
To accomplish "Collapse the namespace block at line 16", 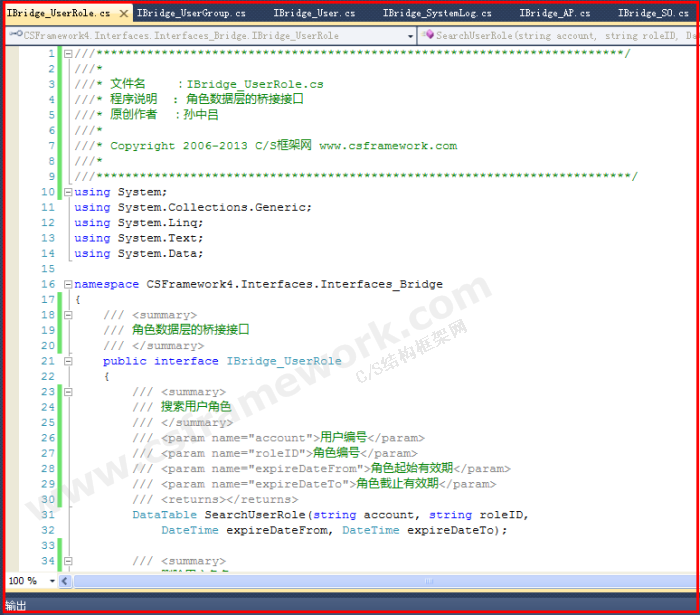I will 67,284.
